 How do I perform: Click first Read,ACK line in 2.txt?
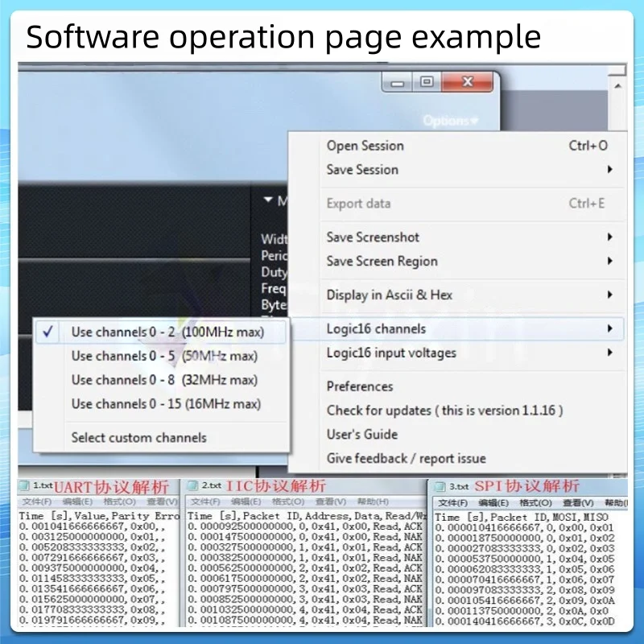point(305,526)
